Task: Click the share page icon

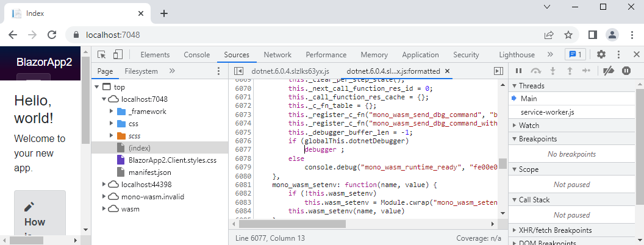Action: coord(549,35)
